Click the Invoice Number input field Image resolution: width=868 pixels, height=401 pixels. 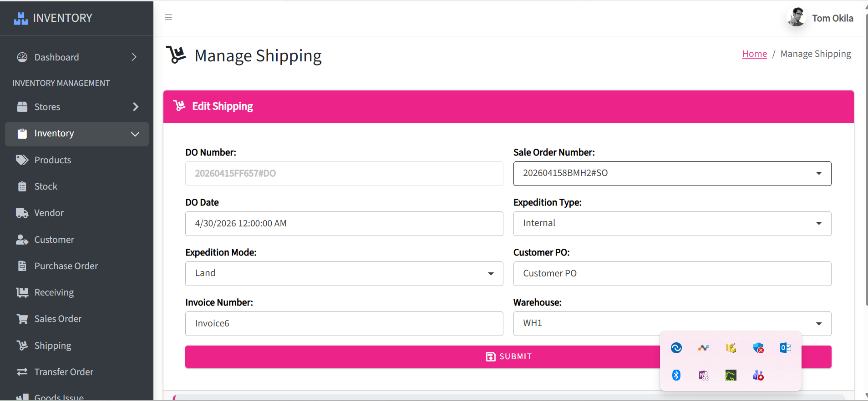344,324
